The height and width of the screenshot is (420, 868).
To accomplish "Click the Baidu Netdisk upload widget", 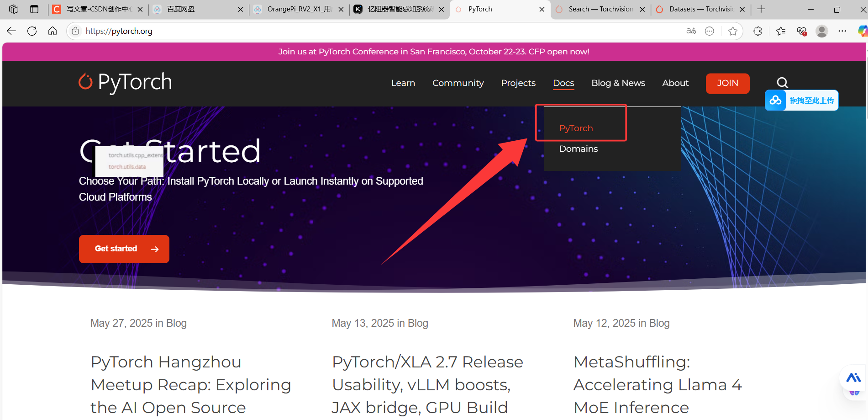I will (802, 100).
